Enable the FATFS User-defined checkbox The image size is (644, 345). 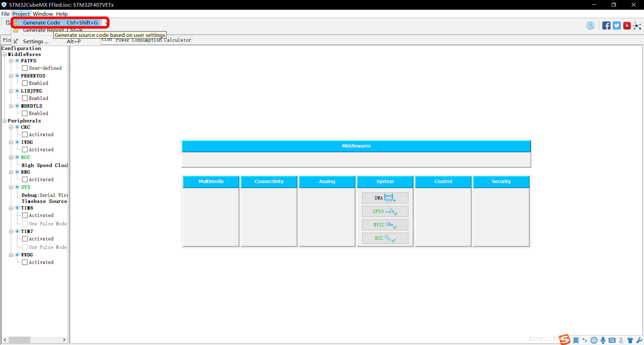click(x=25, y=68)
